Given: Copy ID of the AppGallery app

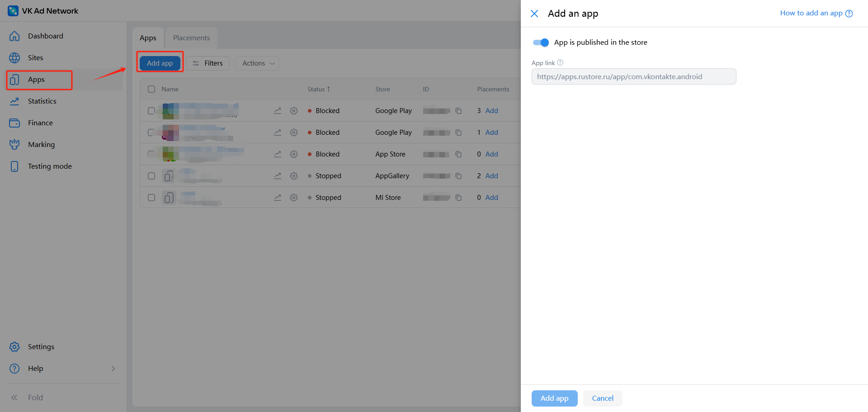Looking at the screenshot, I should click(458, 176).
